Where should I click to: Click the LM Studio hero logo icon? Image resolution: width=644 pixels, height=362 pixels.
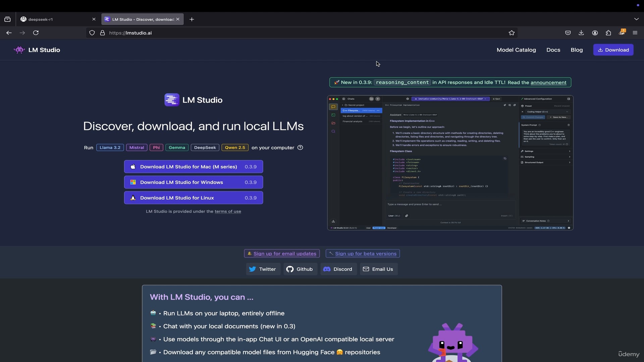[172, 100]
